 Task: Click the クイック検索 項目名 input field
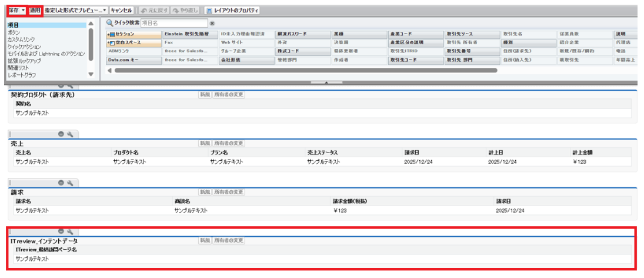click(173, 23)
